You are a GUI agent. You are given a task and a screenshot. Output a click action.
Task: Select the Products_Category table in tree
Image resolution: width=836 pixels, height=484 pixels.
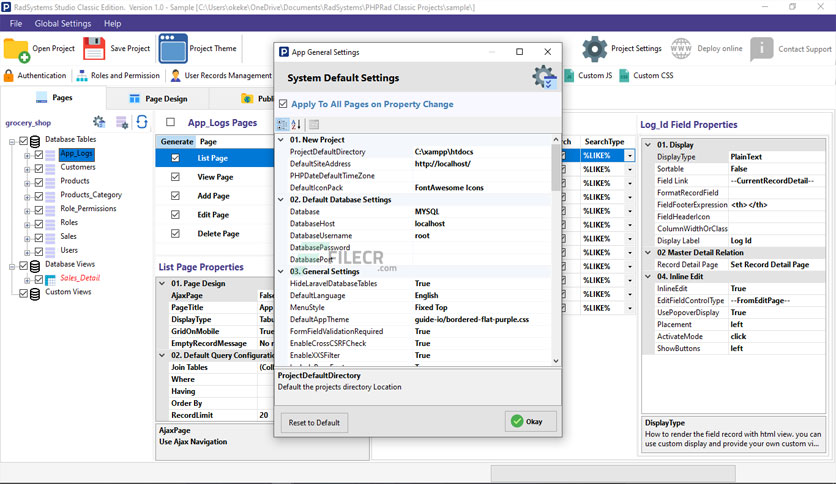[91, 195]
